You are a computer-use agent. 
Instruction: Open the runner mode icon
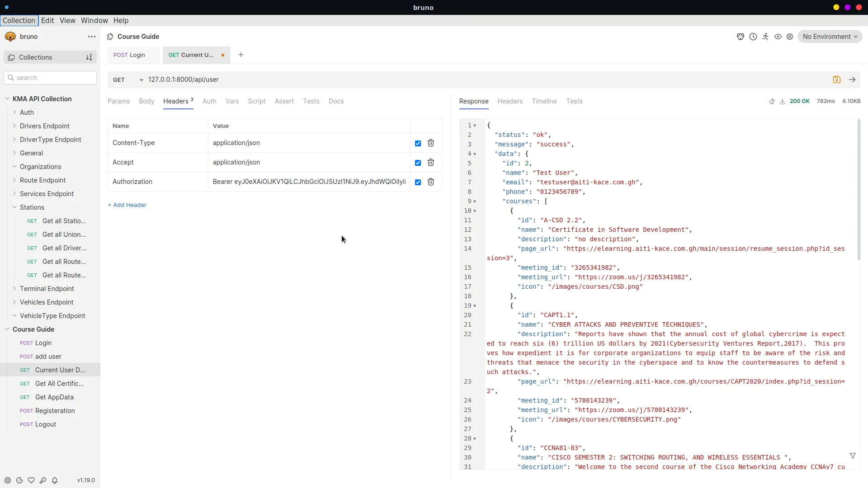click(766, 37)
